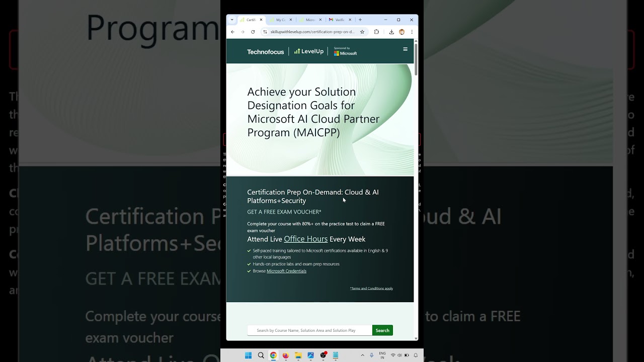Expand the hidden system tray icons chevron
The height and width of the screenshot is (362, 644).
(362, 355)
